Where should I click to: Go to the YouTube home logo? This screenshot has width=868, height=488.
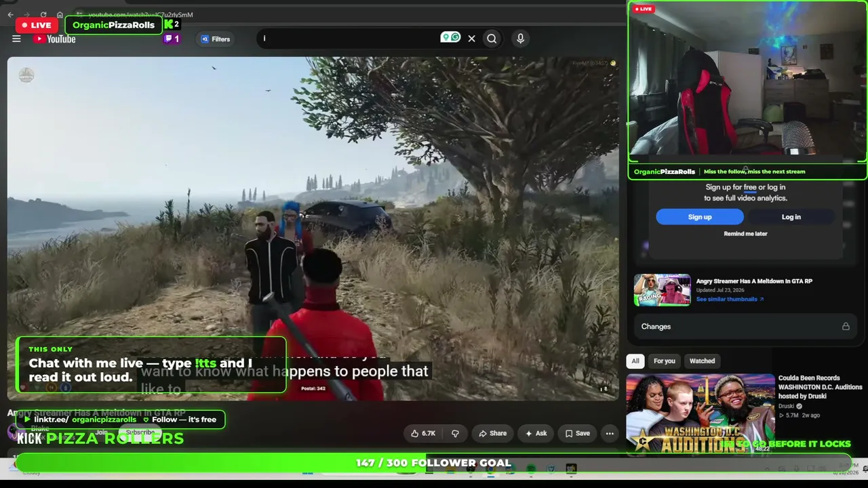pyautogui.click(x=55, y=39)
